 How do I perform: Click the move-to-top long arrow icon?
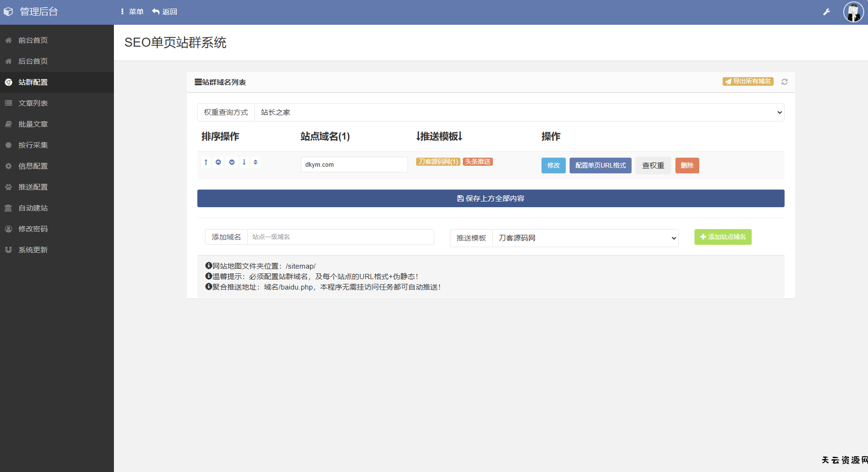click(x=206, y=162)
